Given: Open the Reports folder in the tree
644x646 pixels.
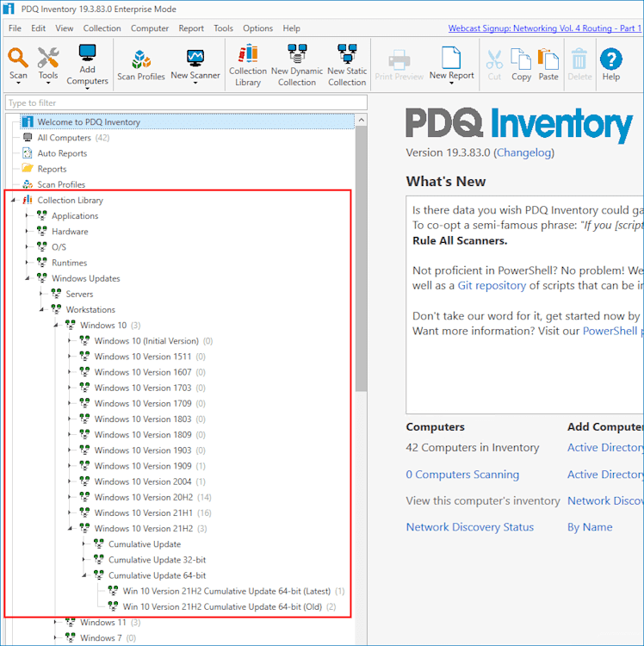Looking at the screenshot, I should pos(52,169).
